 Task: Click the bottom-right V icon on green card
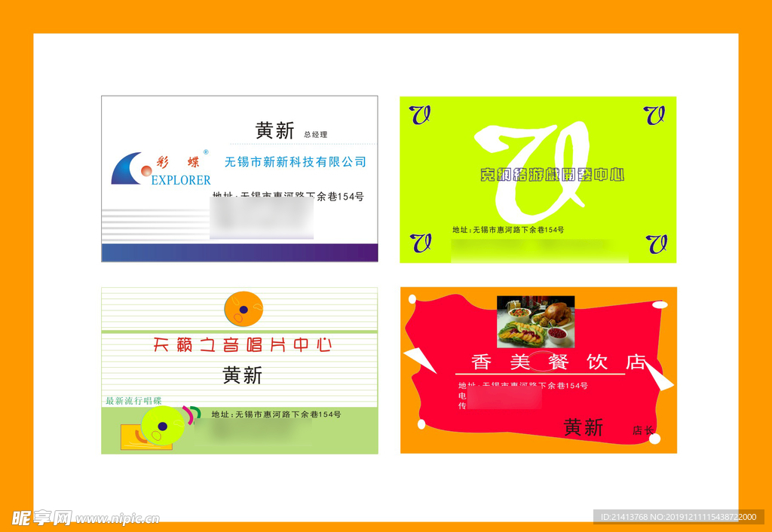point(656,243)
